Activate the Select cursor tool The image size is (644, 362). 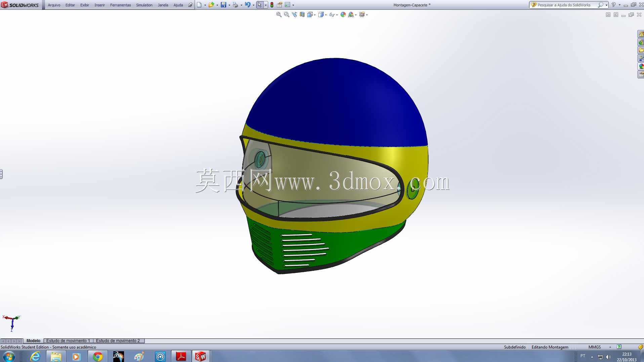pos(259,5)
